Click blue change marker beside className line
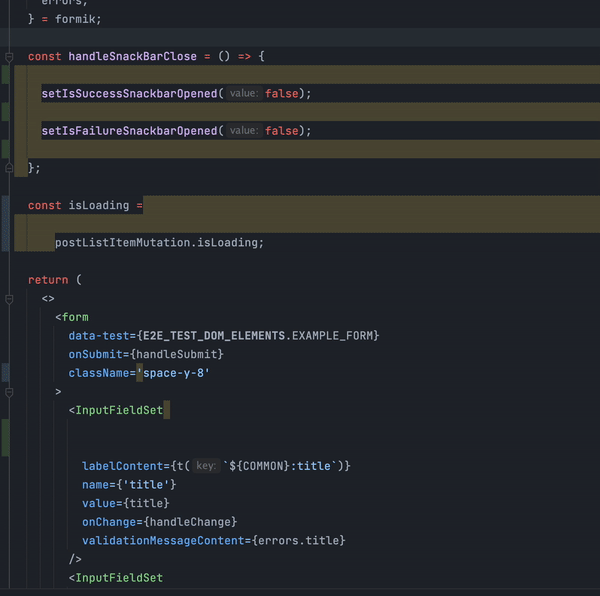Screen dimensions: 600x596 tap(6, 373)
